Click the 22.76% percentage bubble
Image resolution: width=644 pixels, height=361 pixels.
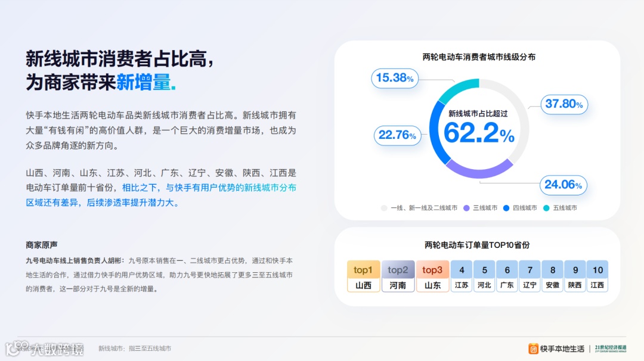[x=398, y=135]
